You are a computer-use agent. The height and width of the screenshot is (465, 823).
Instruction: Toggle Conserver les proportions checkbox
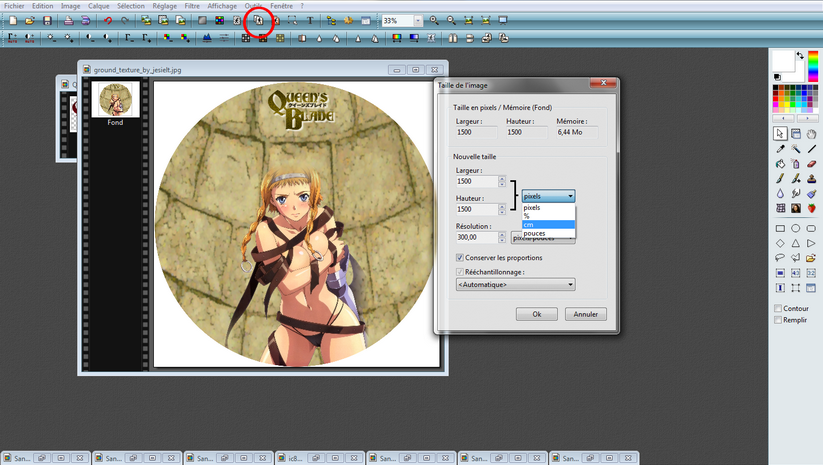click(460, 258)
